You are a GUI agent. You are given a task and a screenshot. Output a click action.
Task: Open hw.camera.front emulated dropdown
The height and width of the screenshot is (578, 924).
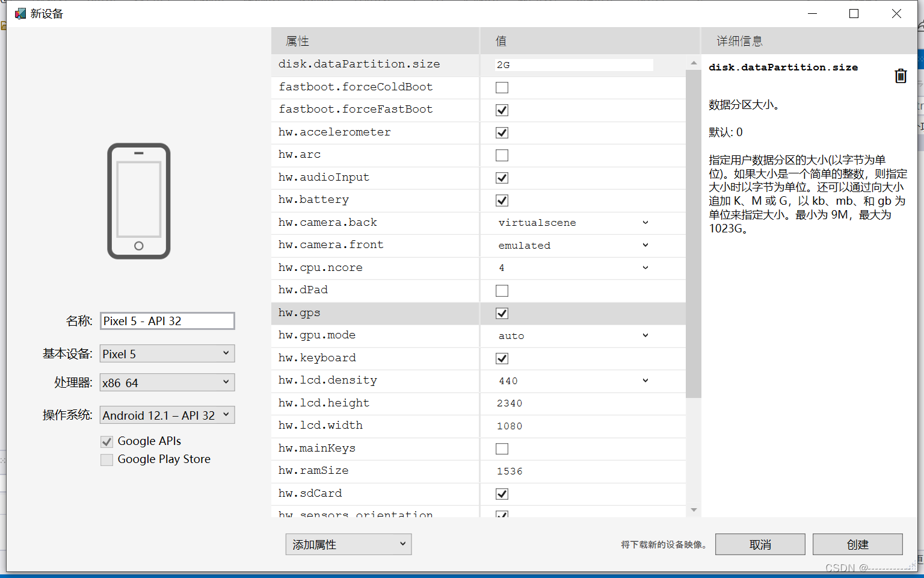pyautogui.click(x=574, y=246)
